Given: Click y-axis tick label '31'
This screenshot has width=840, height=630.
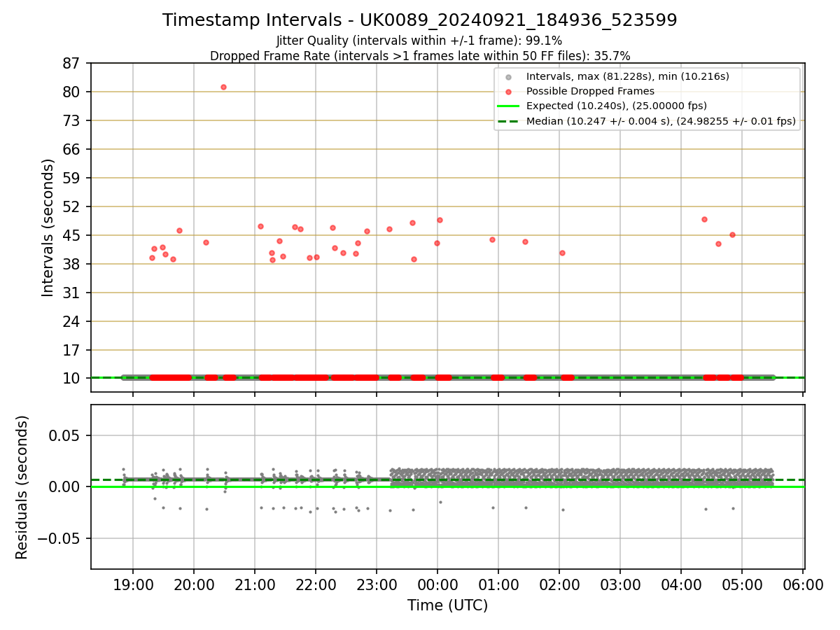Looking at the screenshot, I should (x=72, y=293).
